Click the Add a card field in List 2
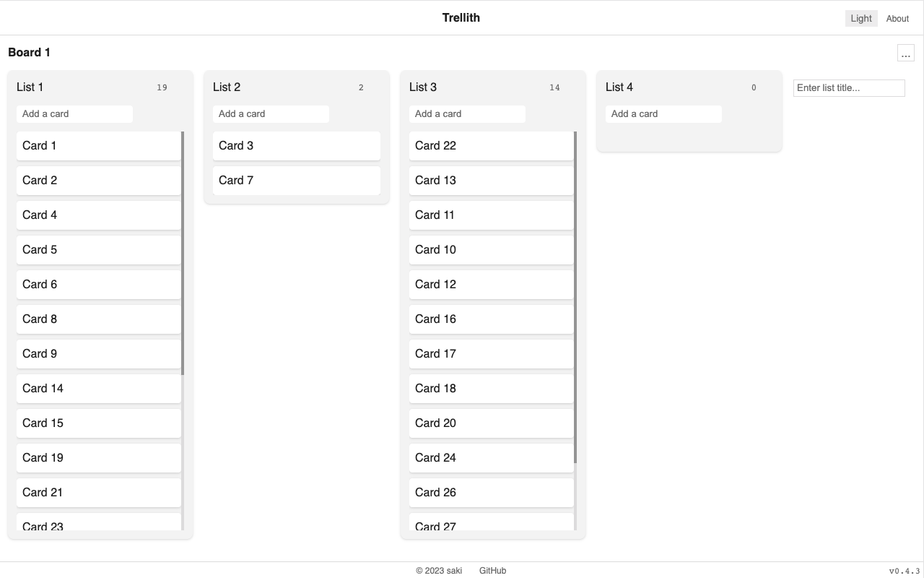 pos(271,114)
